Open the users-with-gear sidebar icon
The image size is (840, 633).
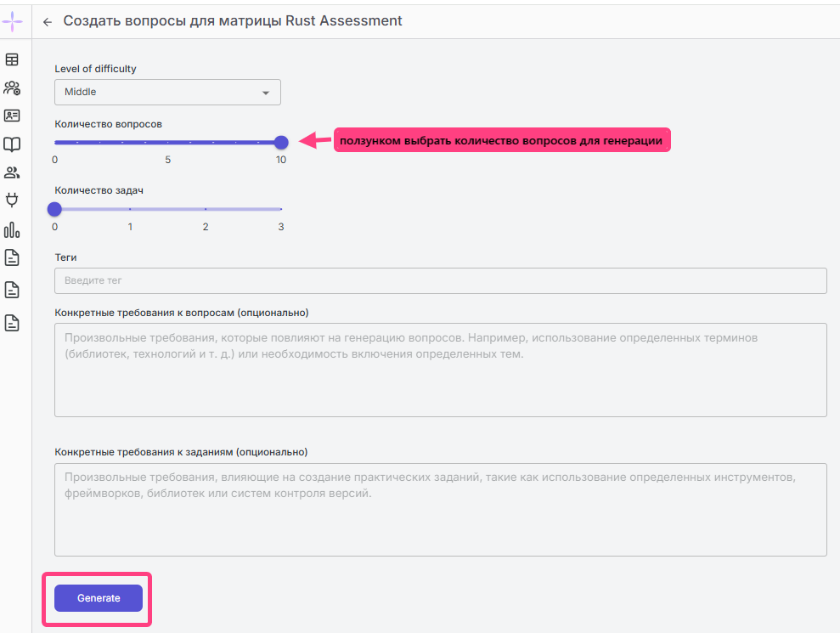tap(12, 88)
